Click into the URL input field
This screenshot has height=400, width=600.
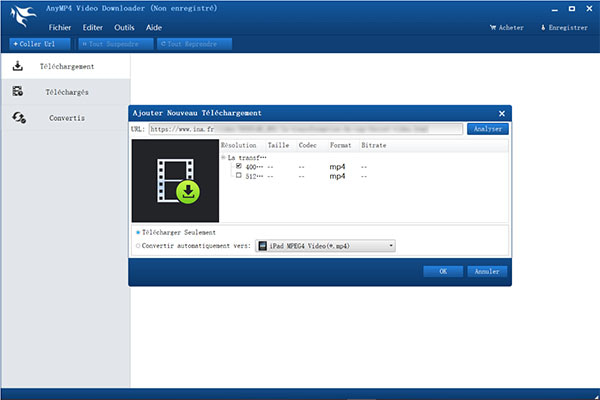coord(305,129)
